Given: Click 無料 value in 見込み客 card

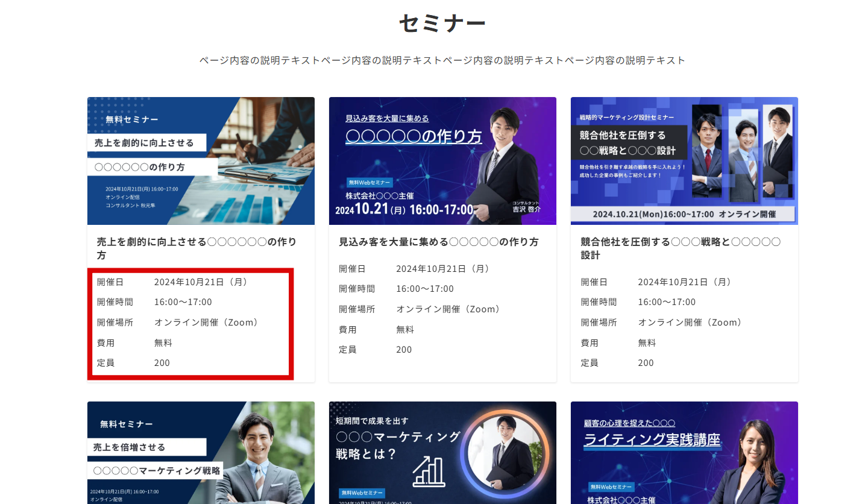Looking at the screenshot, I should pos(405,329).
